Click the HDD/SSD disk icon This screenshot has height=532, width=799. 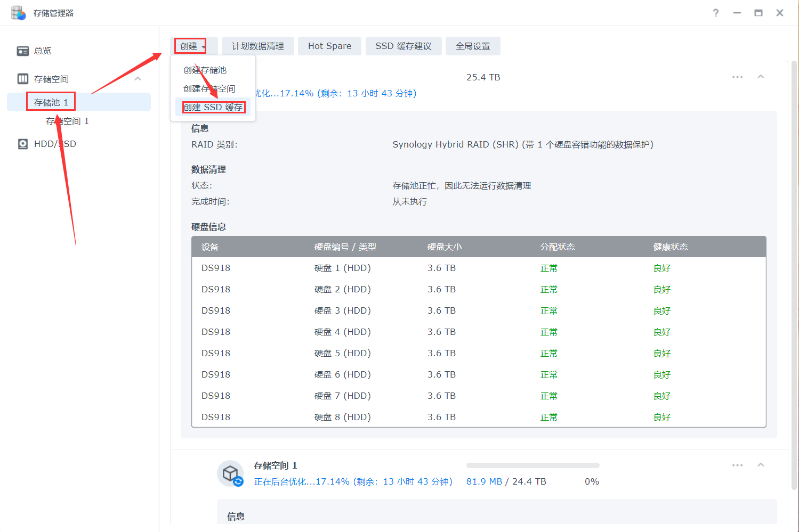22,144
